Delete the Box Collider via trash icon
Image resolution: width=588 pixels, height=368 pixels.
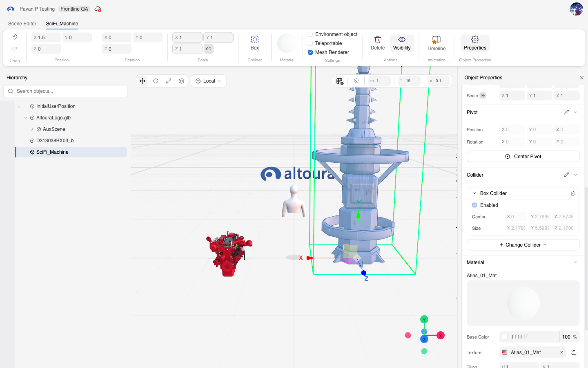coord(572,193)
